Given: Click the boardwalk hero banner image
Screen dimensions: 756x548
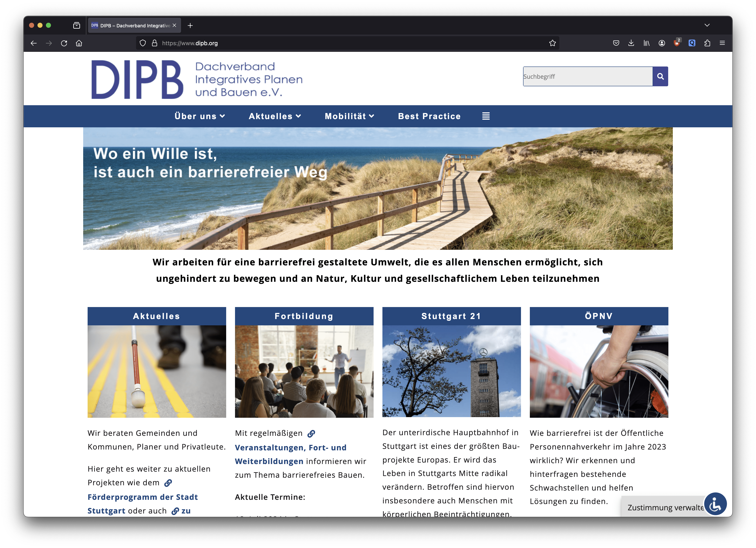Looking at the screenshot, I should 378,189.
